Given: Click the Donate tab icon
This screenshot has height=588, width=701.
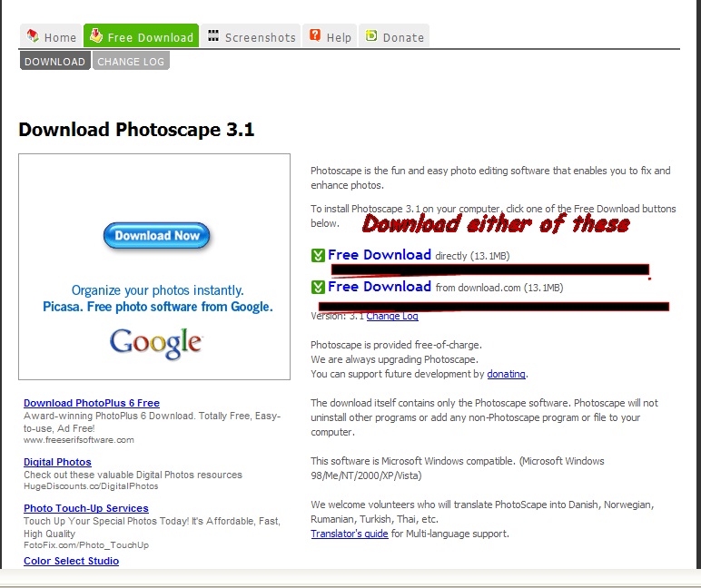Looking at the screenshot, I should click(371, 35).
